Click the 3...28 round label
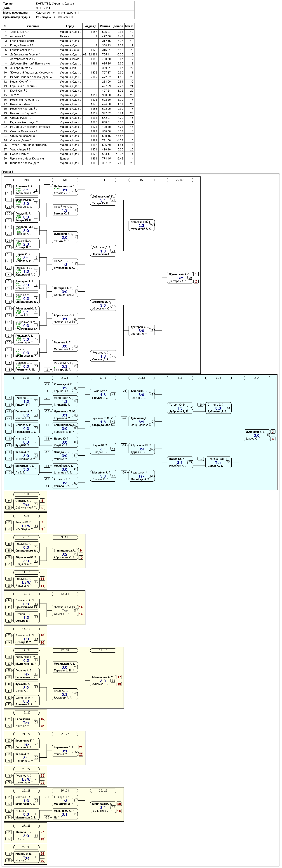This screenshot has height=868, width=282. [26, 378]
